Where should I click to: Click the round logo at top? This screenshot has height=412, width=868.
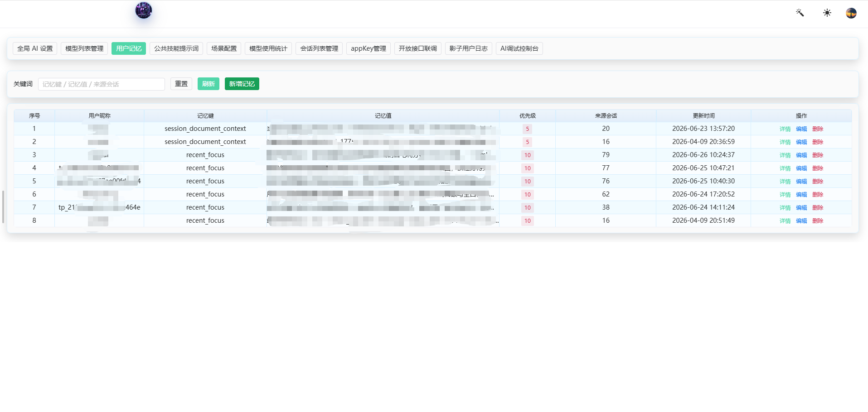(144, 10)
